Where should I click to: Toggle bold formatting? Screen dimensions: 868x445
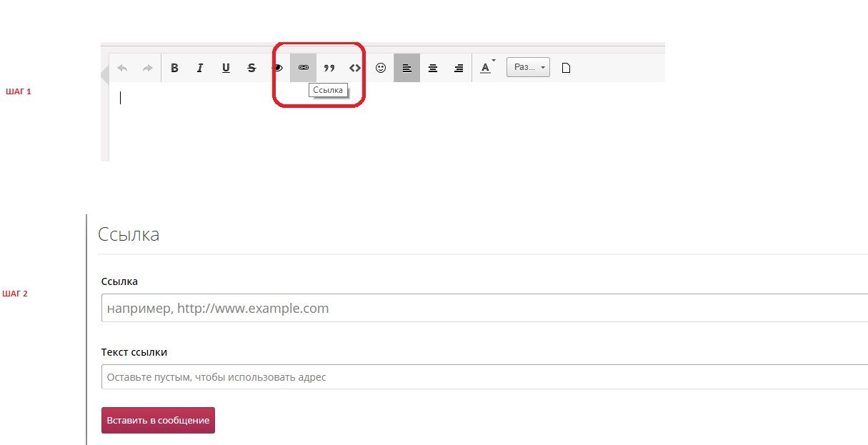click(x=174, y=68)
